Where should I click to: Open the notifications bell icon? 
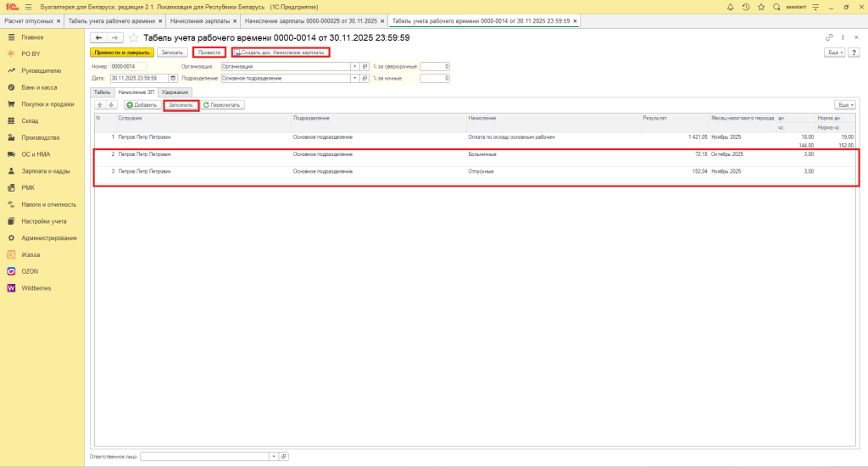[731, 7]
